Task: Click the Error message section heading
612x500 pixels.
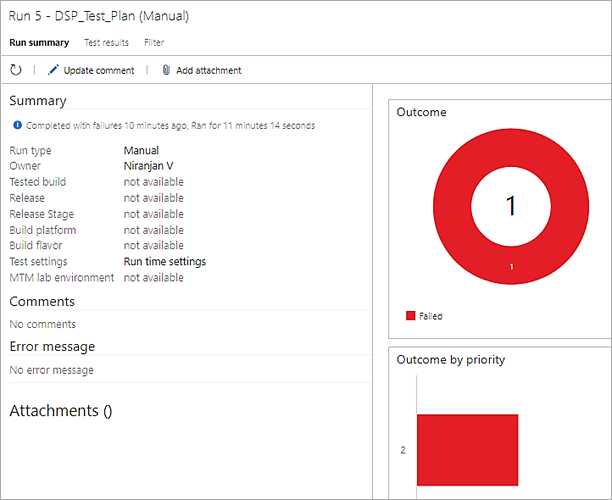Action: point(52,347)
